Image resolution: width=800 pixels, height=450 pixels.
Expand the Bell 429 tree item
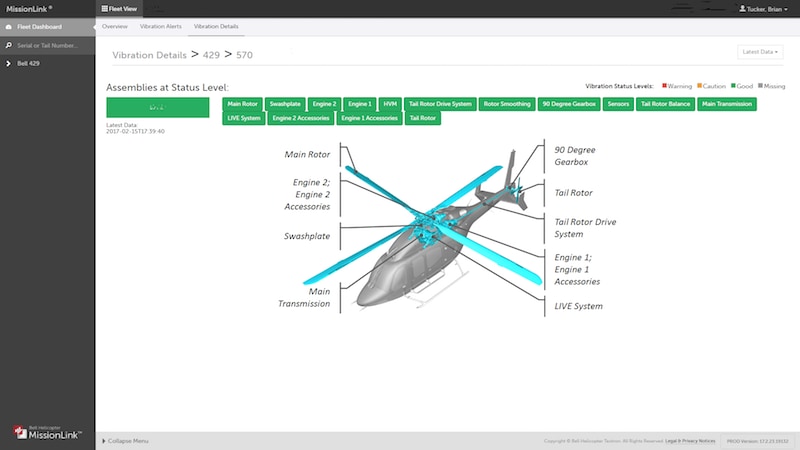(8, 64)
